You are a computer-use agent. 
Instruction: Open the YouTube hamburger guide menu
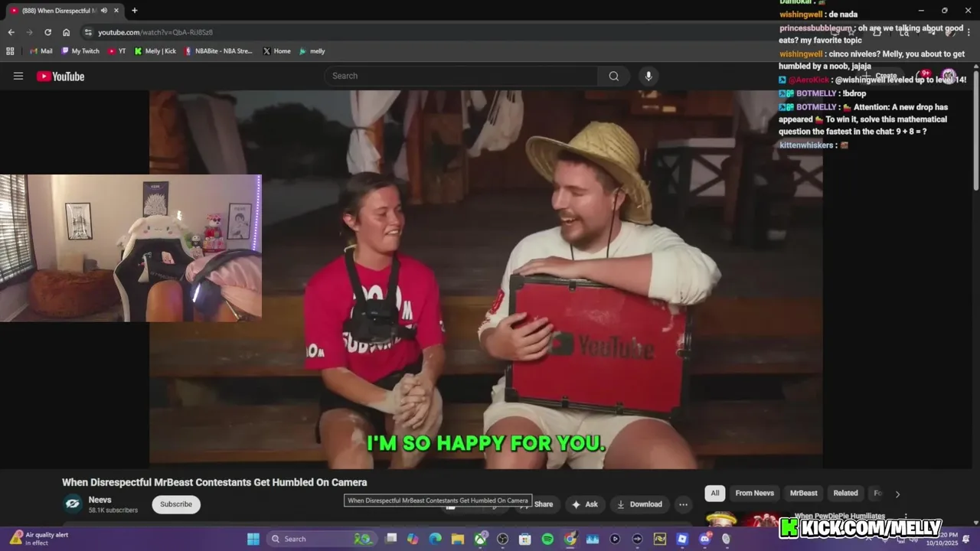click(18, 76)
